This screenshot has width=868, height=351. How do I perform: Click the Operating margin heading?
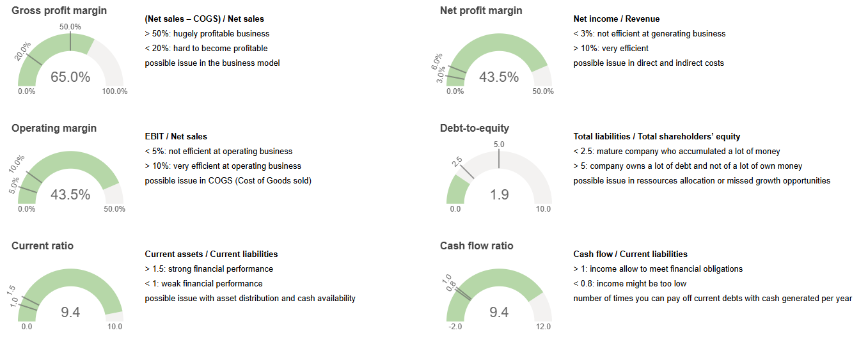coord(54,129)
